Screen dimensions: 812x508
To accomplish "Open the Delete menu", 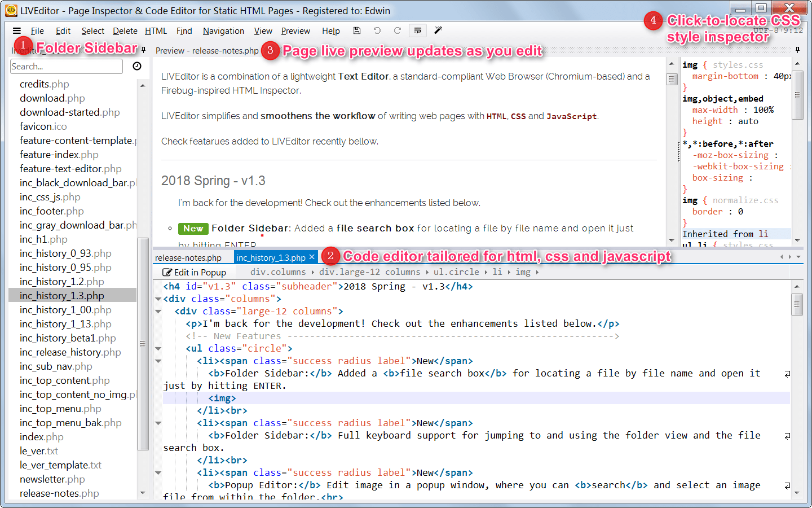I will [x=125, y=31].
